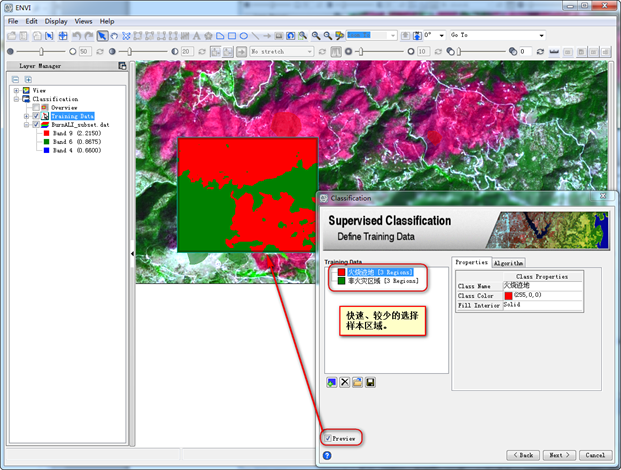
Task: Click the crosshair cursor value icon
Action: click(63, 36)
